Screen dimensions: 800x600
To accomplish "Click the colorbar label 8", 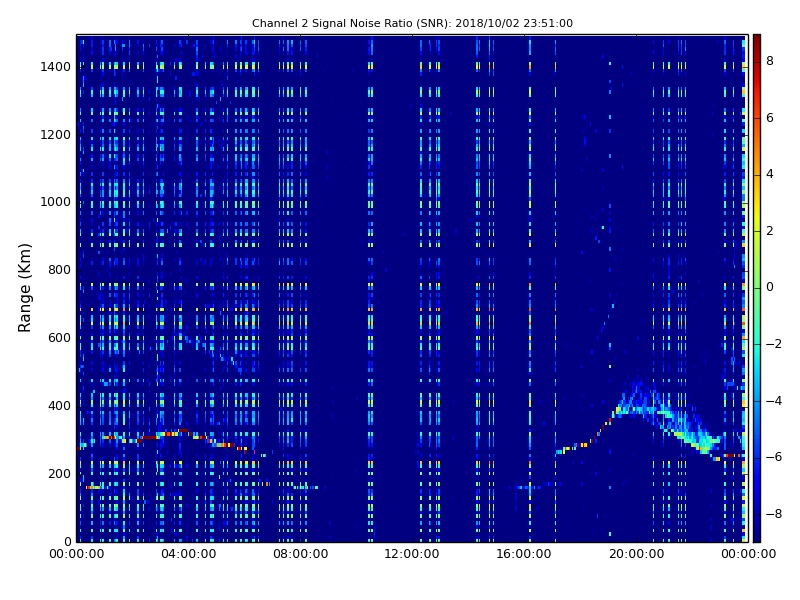I will click(x=770, y=61).
